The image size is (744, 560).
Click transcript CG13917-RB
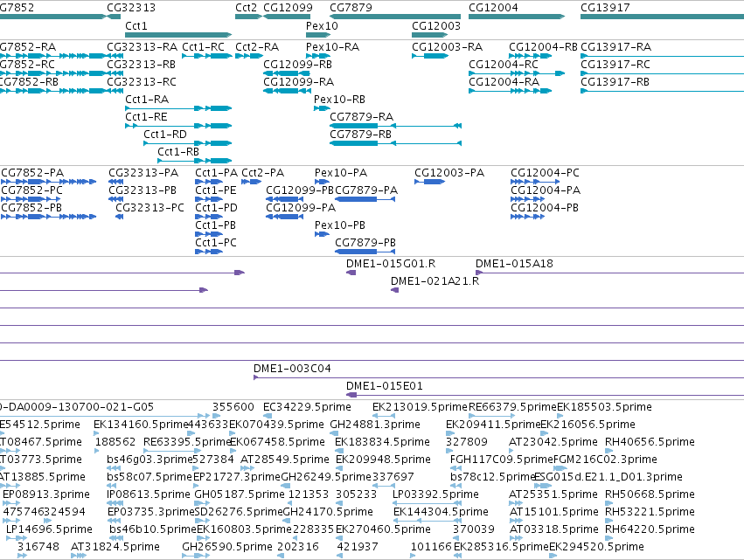pos(663,91)
